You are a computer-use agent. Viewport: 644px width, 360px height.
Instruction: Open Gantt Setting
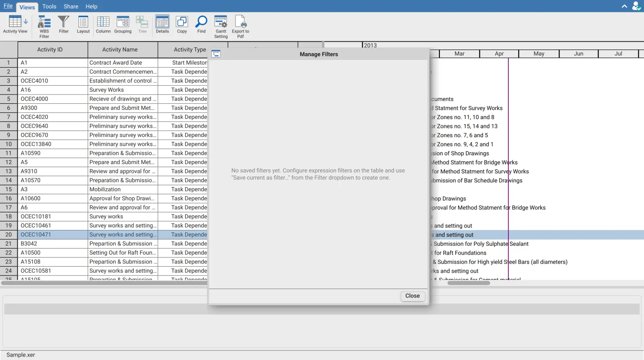[x=221, y=27]
